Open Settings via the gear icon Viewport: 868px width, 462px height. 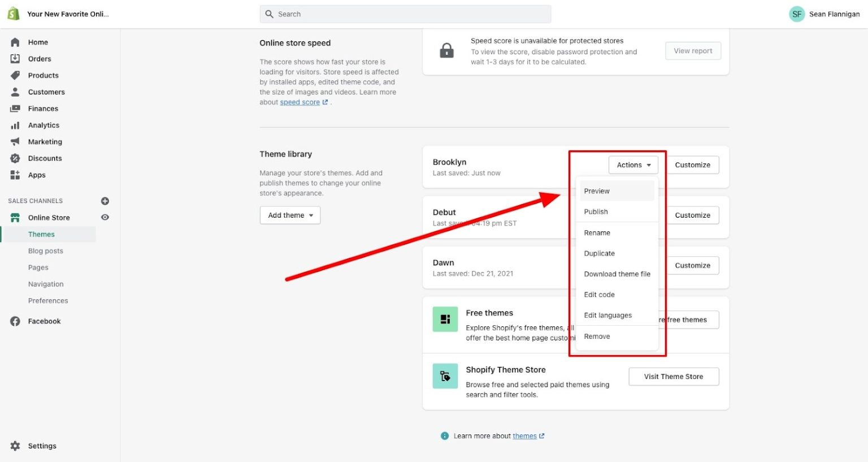(15, 446)
